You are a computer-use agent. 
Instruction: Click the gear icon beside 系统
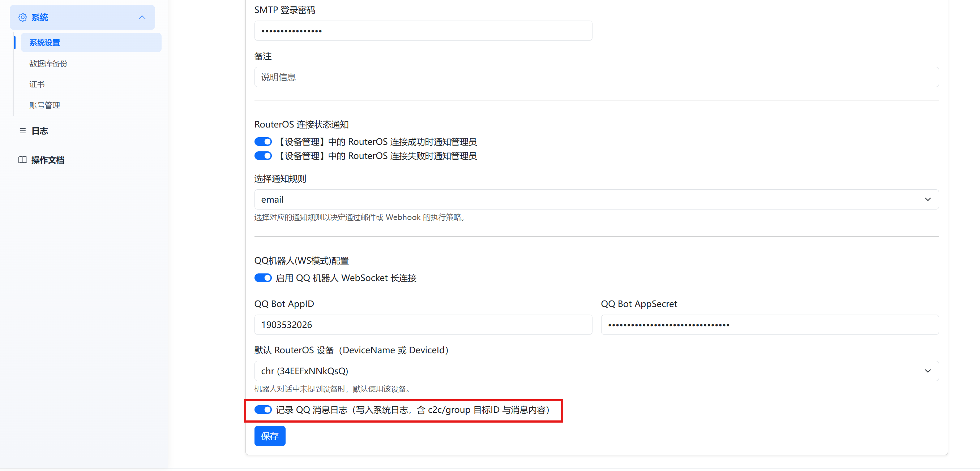(x=23, y=17)
